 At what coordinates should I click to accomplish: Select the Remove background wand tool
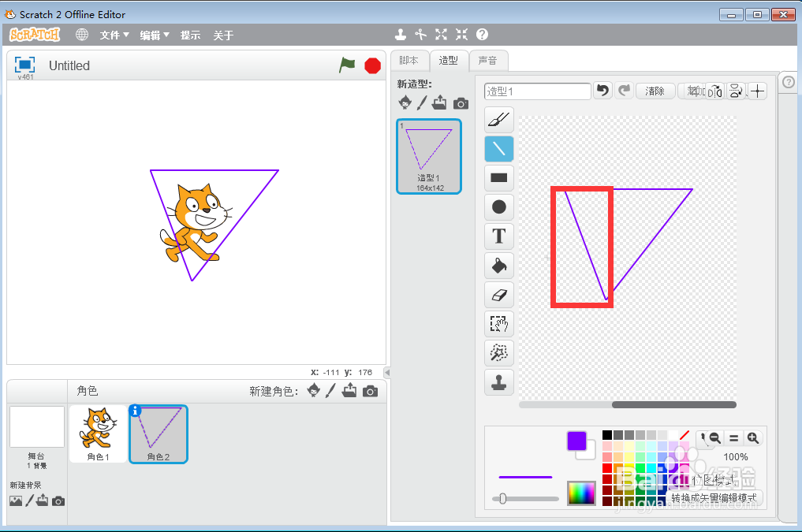[x=498, y=353]
